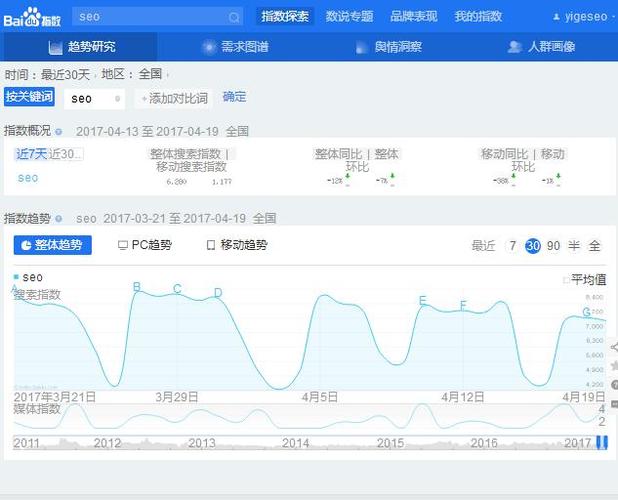Click the share icon on right edge
618x500 pixels.
[614, 347]
